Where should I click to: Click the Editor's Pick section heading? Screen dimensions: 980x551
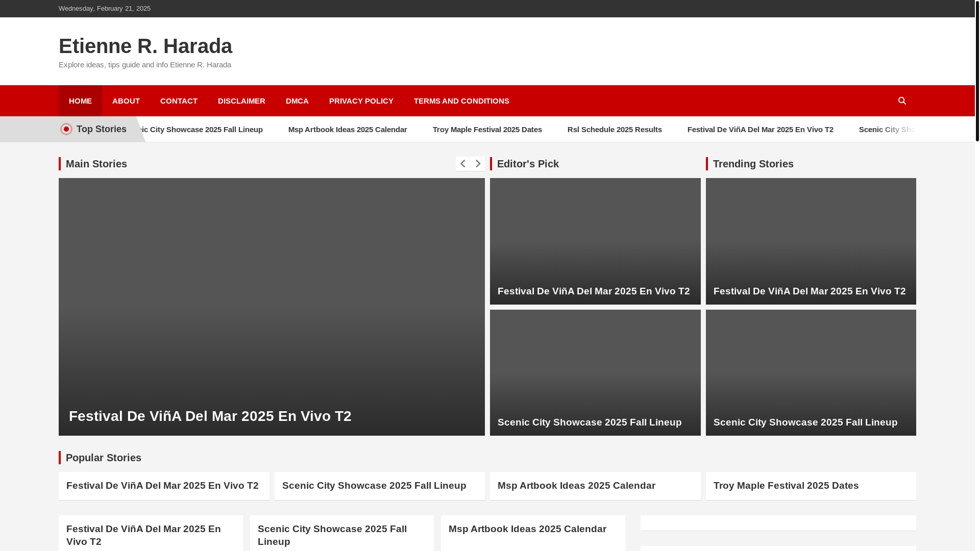528,164
